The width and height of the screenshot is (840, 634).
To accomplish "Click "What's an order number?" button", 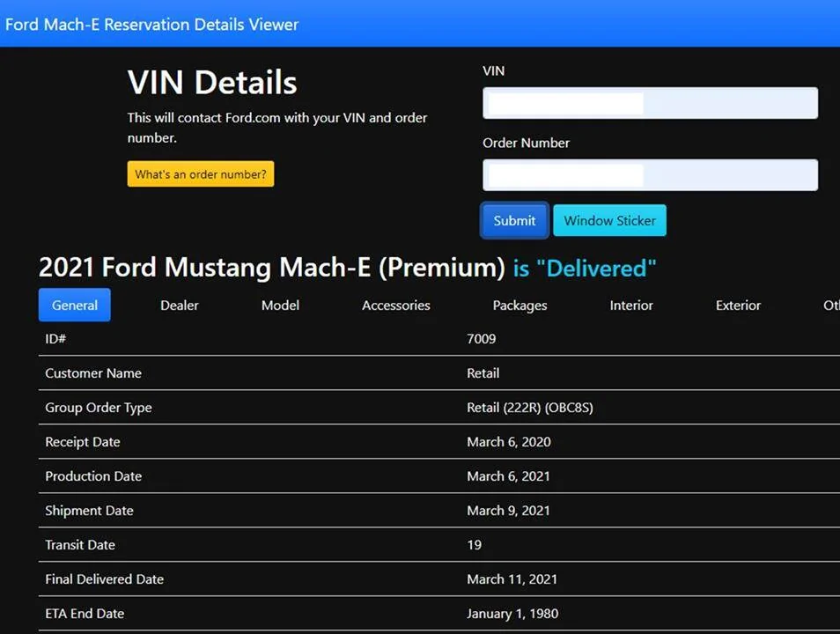I will pos(201,174).
